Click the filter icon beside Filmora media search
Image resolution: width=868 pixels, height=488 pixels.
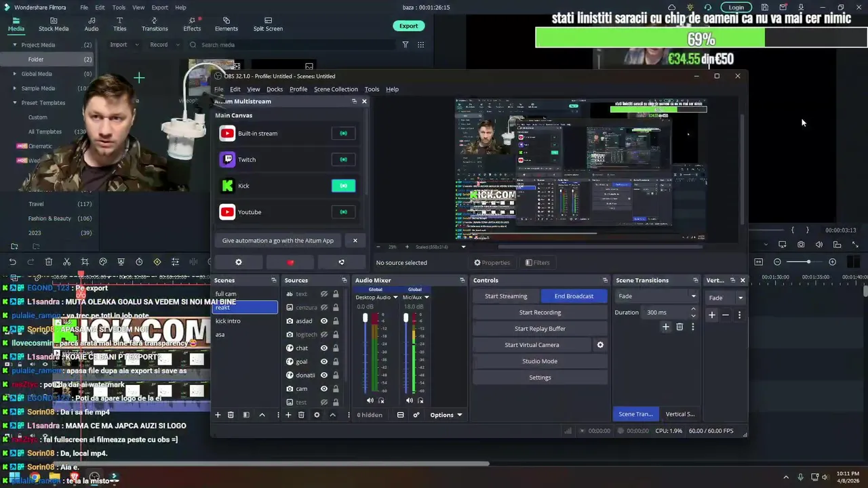(406, 45)
